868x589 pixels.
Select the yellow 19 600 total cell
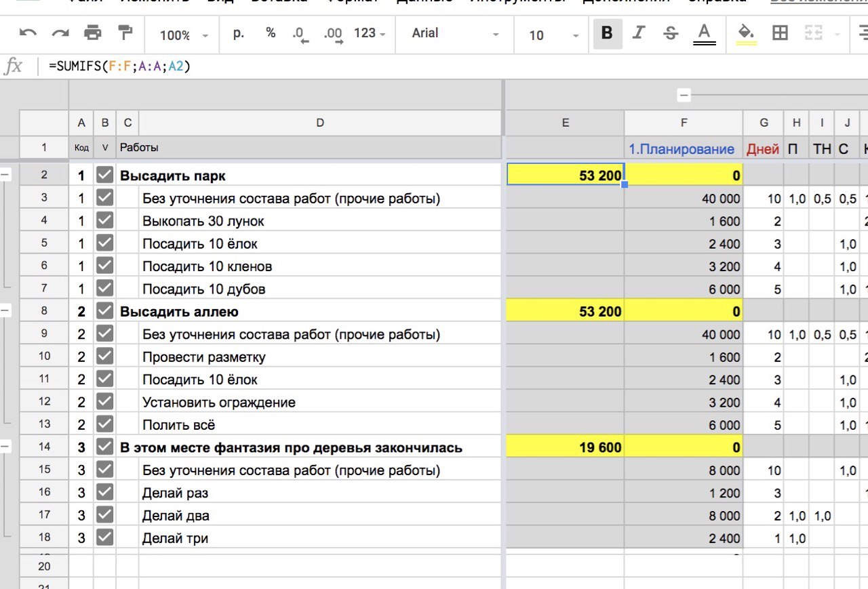[x=565, y=448]
